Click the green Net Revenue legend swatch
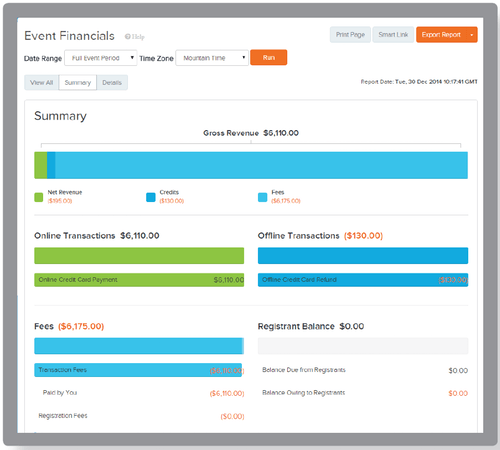 coord(39,197)
